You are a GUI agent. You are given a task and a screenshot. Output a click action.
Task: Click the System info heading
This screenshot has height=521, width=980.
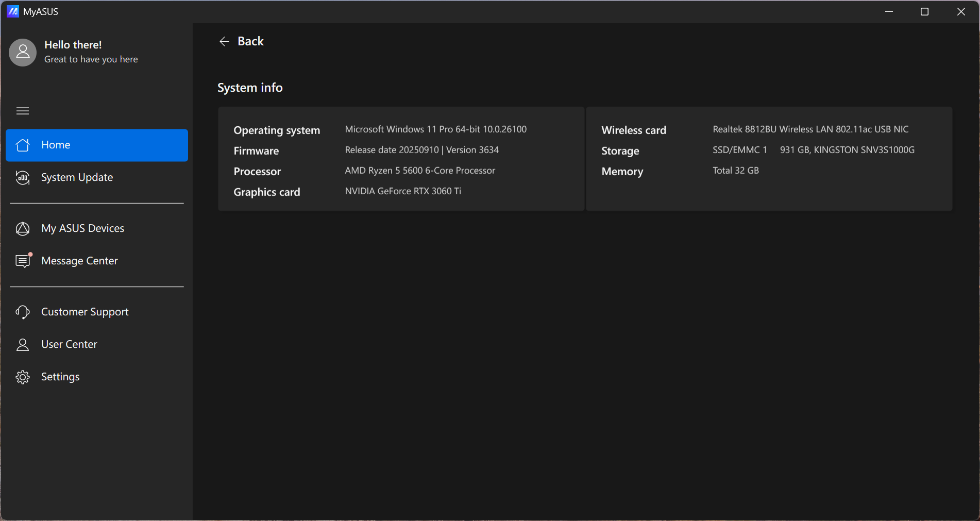250,88
